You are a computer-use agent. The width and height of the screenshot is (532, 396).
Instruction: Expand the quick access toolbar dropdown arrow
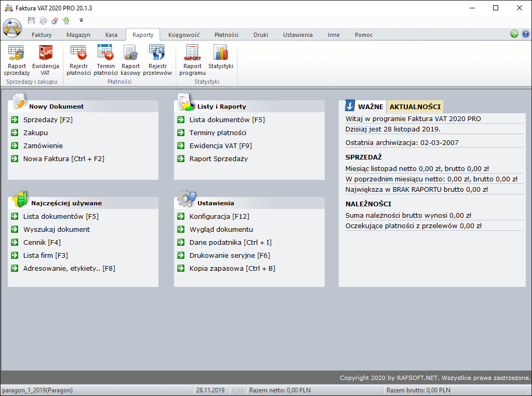81,21
